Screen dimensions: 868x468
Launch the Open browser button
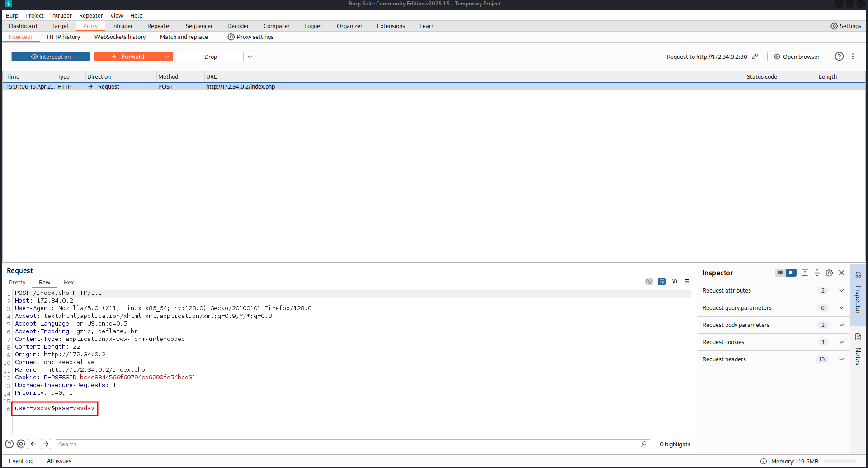click(797, 57)
